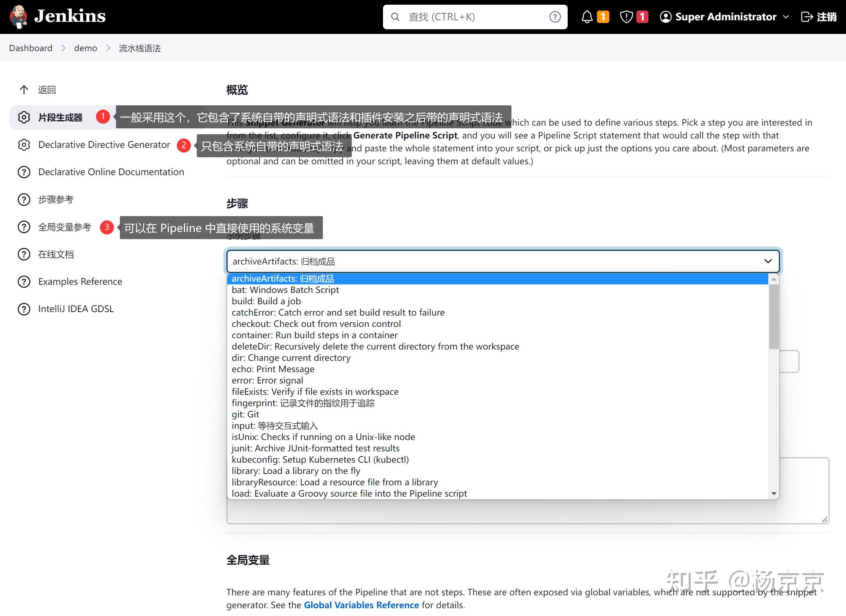Open Global Variables Reference link
Screen dimensions: 846x616
pyautogui.click(x=361, y=605)
